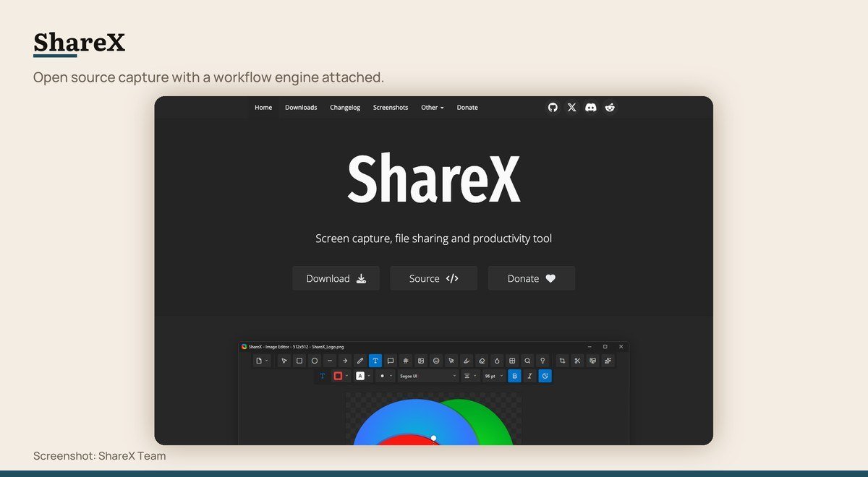This screenshot has height=477, width=868.
Task: Select the sticker emoji tool
Action: 436,361
